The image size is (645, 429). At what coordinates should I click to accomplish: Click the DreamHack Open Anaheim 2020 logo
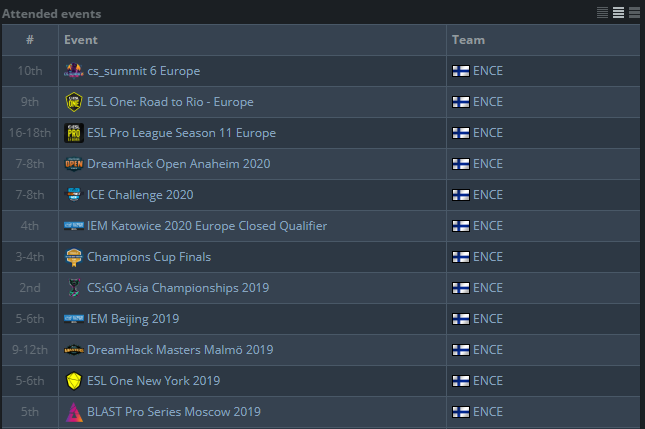coord(73,164)
